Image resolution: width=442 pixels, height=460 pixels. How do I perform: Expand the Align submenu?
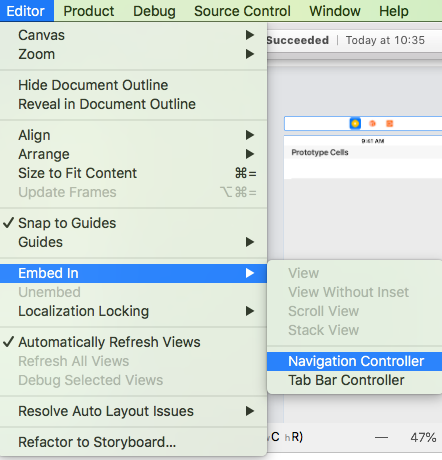133,135
